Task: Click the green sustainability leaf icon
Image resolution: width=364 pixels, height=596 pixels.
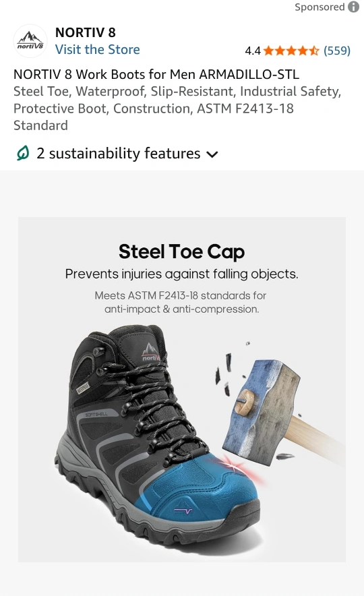Action: tap(23, 154)
